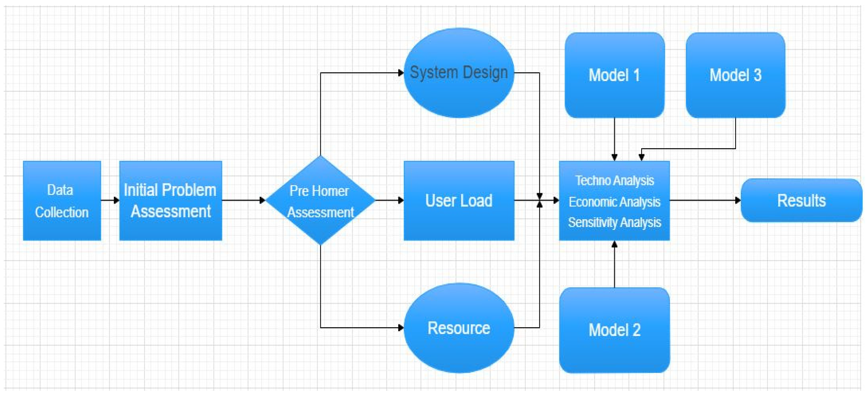This screenshot has height=400, width=868.
Task: Click the Results rounded shape
Action: point(801,201)
